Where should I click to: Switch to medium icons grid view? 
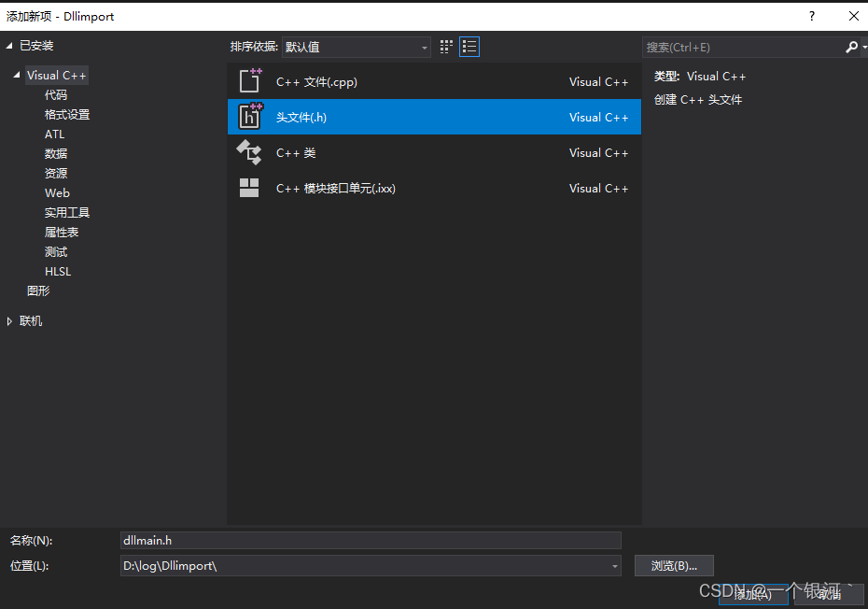click(446, 47)
